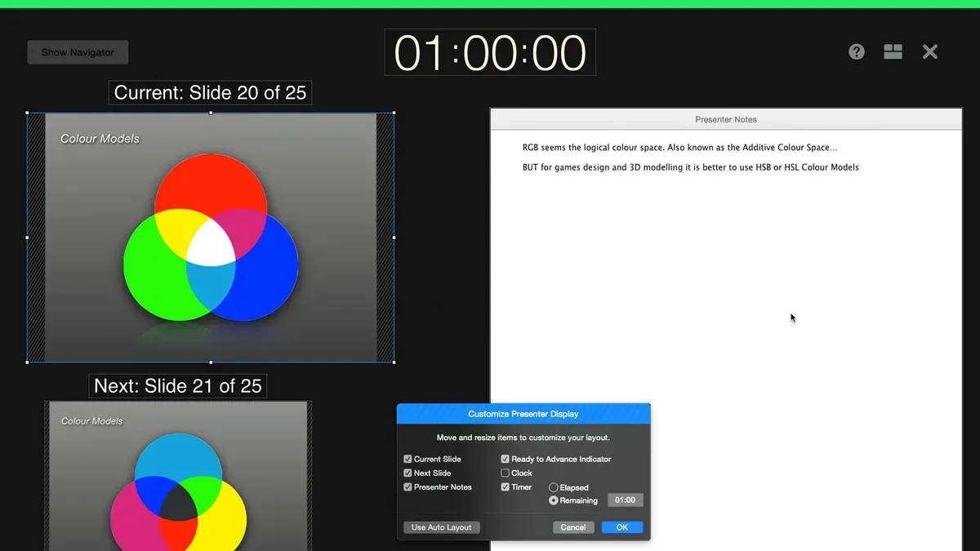Click the 'Colour Models' title on current slide

tap(100, 139)
